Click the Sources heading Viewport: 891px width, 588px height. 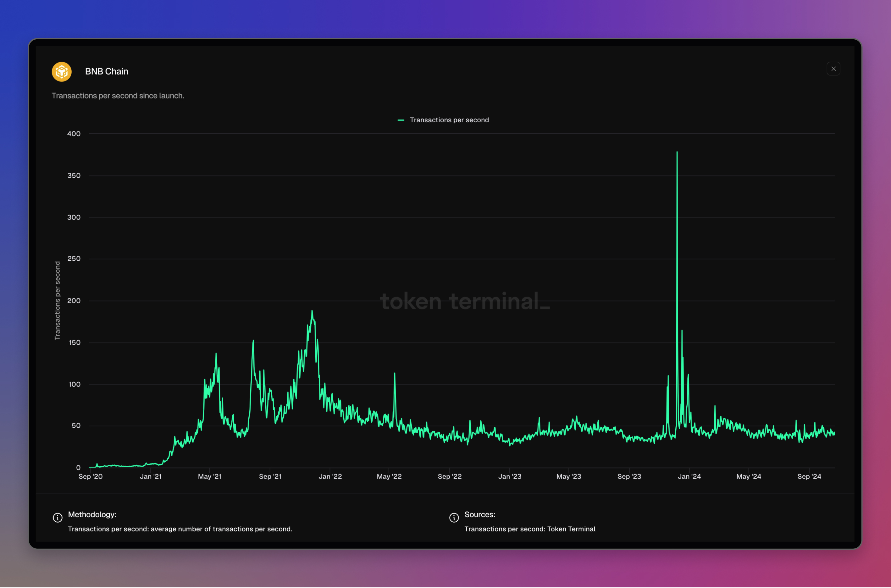point(480,514)
